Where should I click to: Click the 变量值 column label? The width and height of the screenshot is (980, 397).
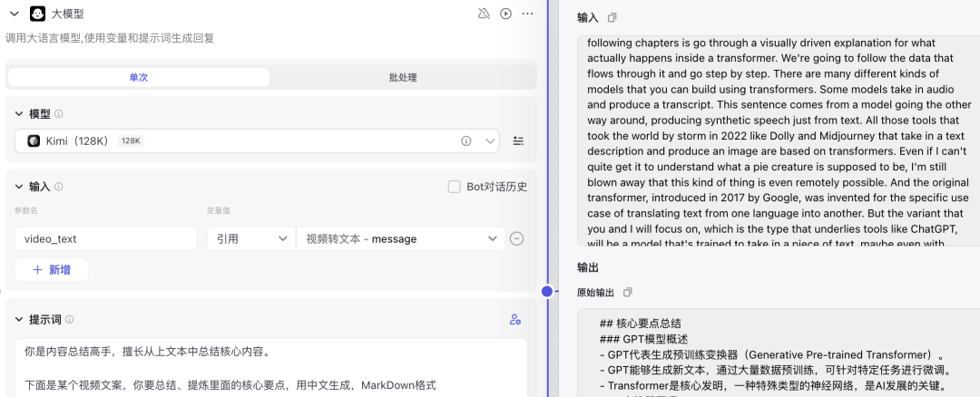[219, 210]
